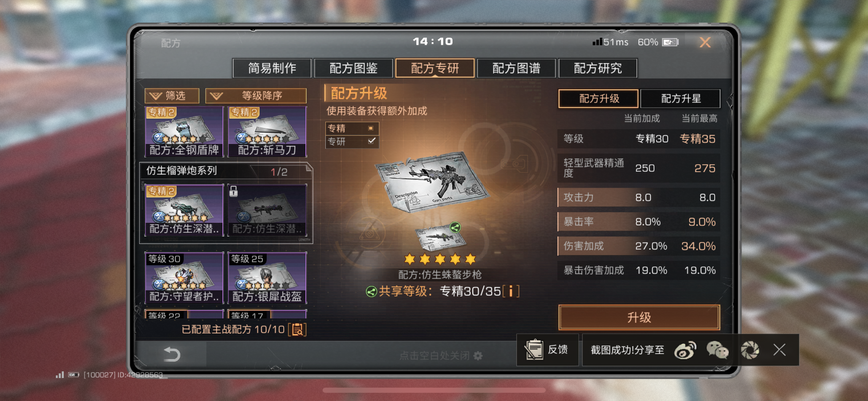
Task: Open the 等级降序 sort dropdown
Action: (x=256, y=96)
